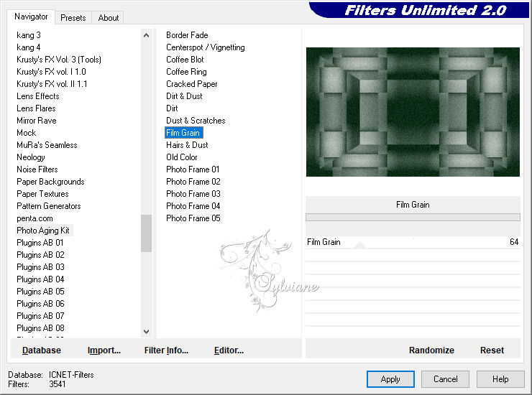Choose the Photo Frame 01 filter
532x395 pixels.
193,169
